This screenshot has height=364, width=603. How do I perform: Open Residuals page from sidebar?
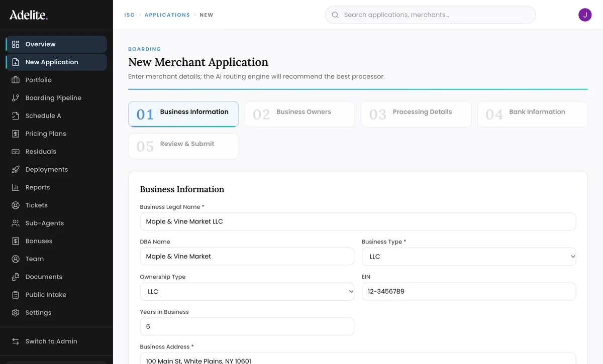tap(56, 152)
